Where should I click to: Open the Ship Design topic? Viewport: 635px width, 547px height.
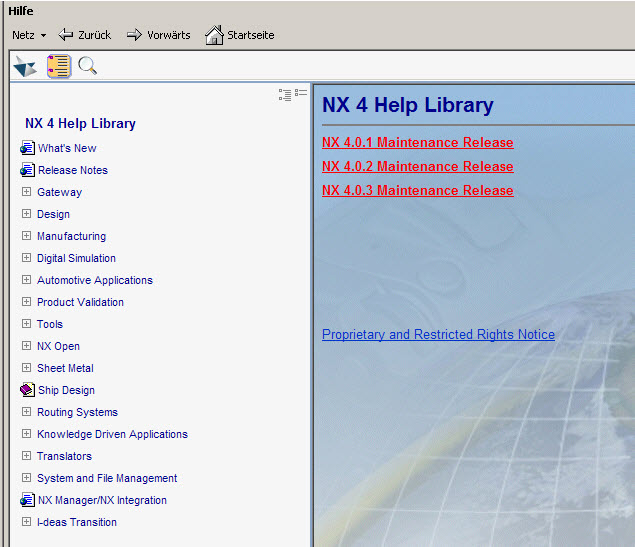[x=66, y=390]
